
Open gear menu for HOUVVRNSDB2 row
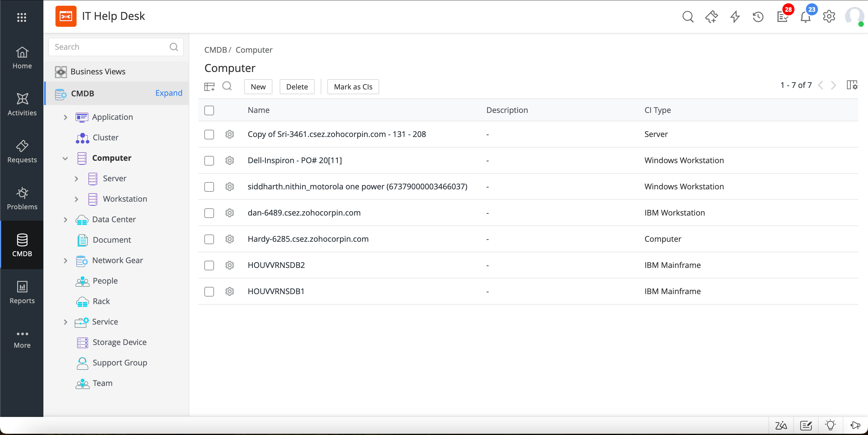click(229, 265)
